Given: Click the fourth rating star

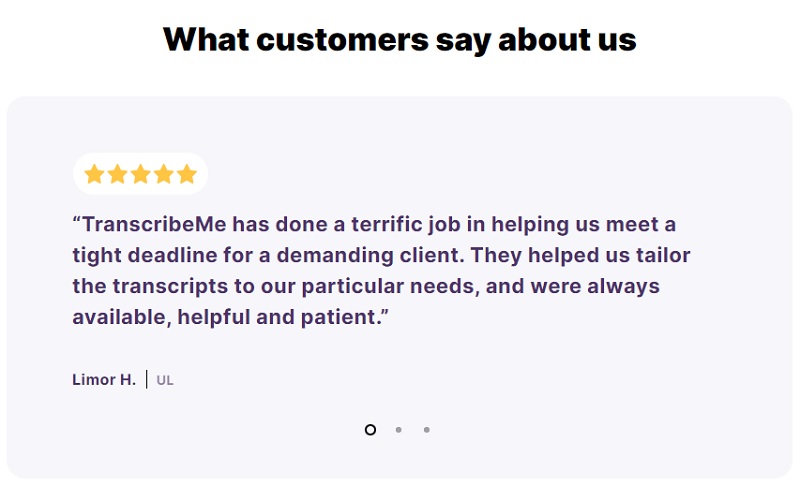Looking at the screenshot, I should pos(164,175).
